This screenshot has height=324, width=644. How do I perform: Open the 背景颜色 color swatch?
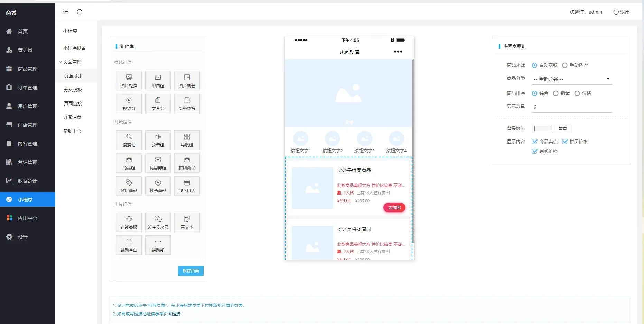[543, 128]
